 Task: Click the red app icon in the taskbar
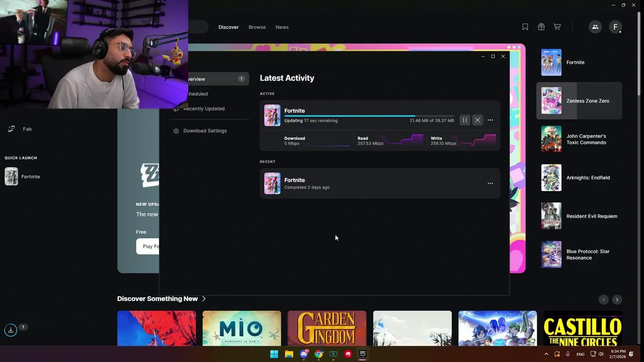click(348, 354)
